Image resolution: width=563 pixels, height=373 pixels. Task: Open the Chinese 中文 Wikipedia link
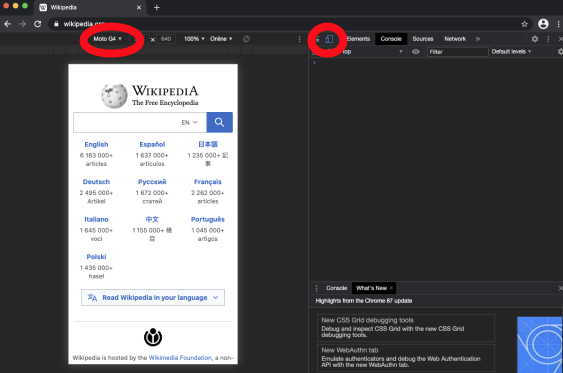click(x=152, y=219)
